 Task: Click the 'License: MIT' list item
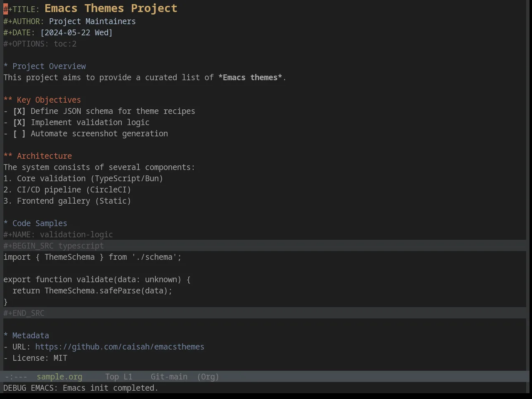tap(35, 358)
